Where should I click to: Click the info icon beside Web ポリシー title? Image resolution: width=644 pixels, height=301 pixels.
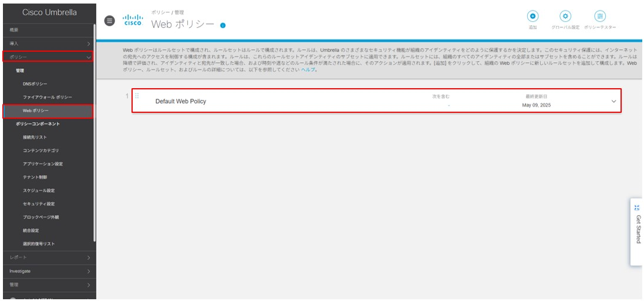pos(222,25)
